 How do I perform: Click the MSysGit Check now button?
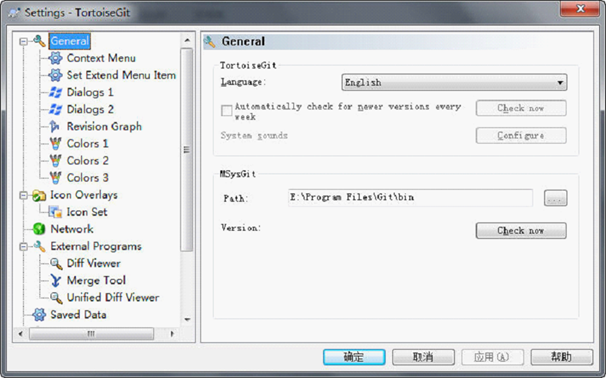[x=521, y=230]
